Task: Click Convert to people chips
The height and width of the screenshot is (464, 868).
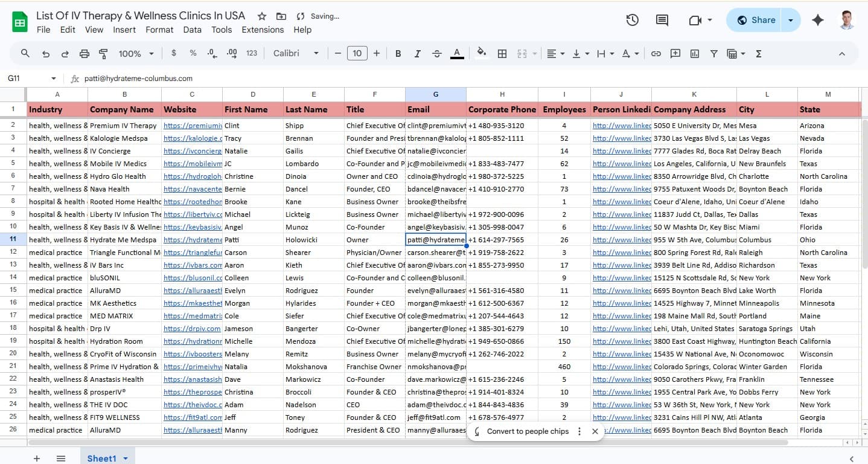Action: pyautogui.click(x=527, y=431)
